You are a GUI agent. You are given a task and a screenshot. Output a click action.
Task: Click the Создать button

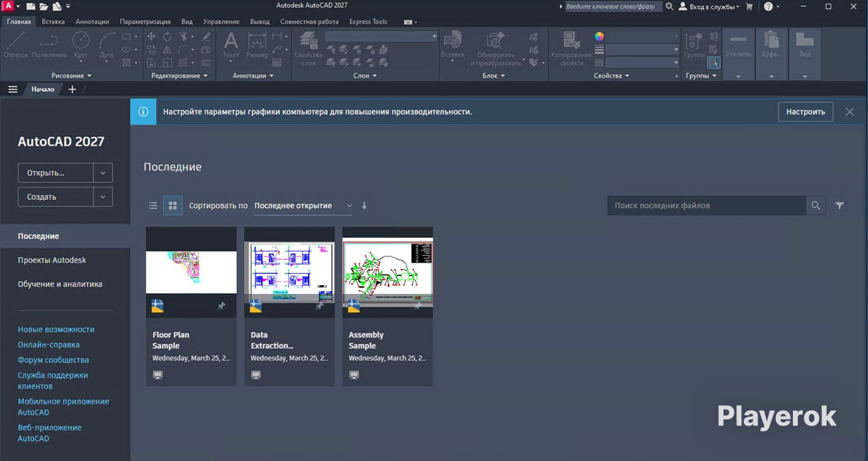(x=55, y=196)
